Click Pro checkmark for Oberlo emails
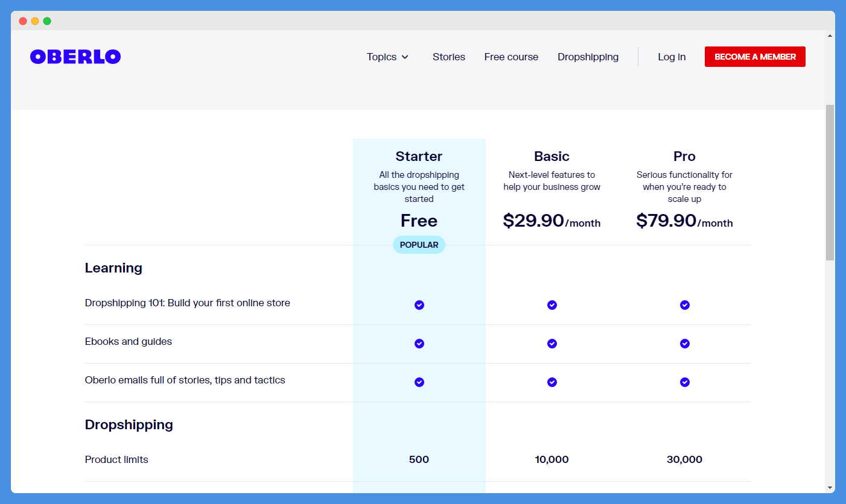846x504 pixels. 685,382
